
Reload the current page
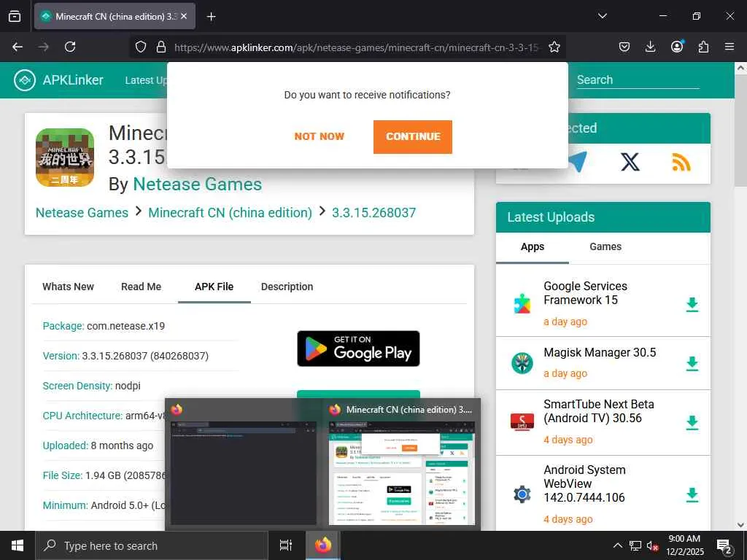tap(70, 47)
